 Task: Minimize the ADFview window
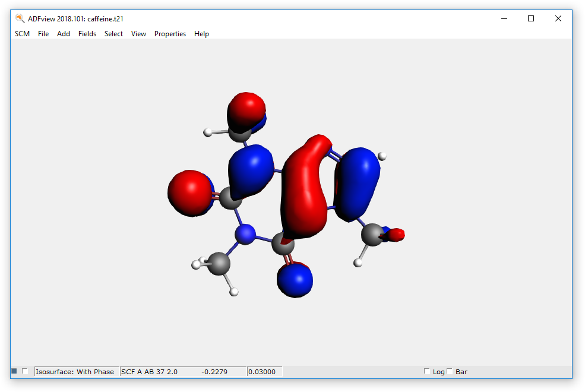pos(504,18)
